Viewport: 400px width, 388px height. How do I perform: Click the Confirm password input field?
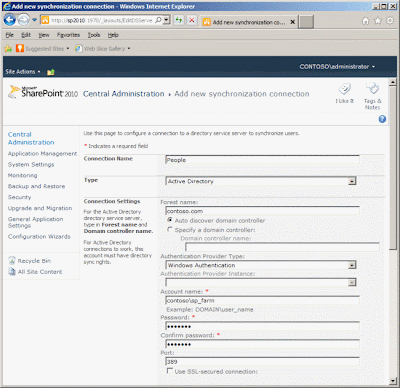262,344
